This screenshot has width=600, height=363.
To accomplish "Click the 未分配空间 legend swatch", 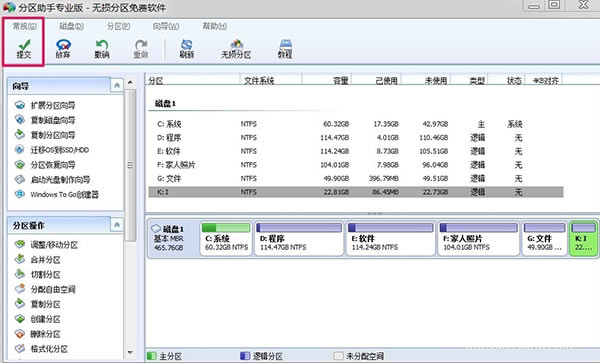I will tap(338, 356).
